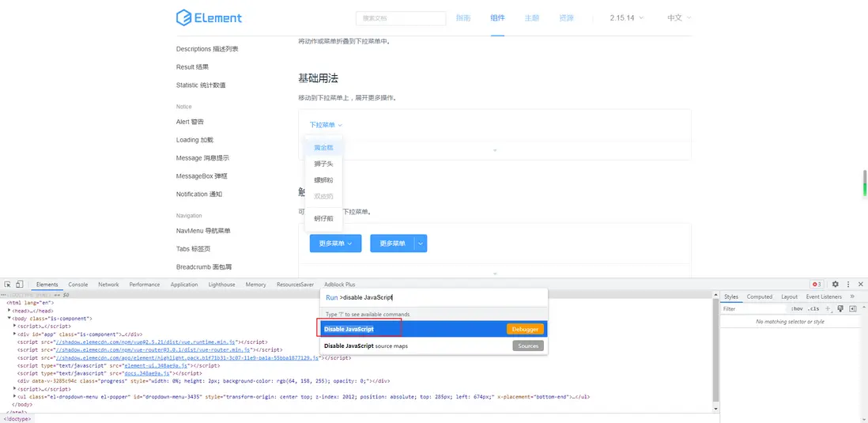Open the 下拉菜单 dropdown trigger

tap(326, 125)
